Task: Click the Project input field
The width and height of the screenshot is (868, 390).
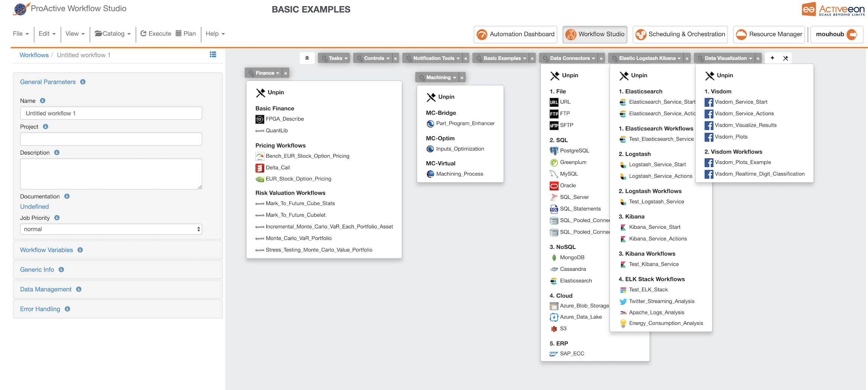Action: (x=111, y=139)
